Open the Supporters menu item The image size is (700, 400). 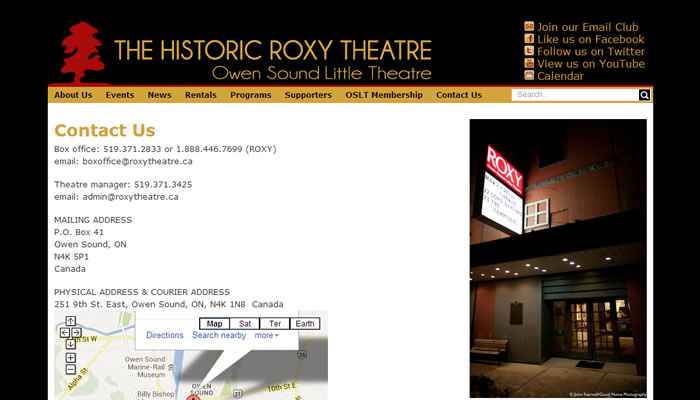point(308,95)
